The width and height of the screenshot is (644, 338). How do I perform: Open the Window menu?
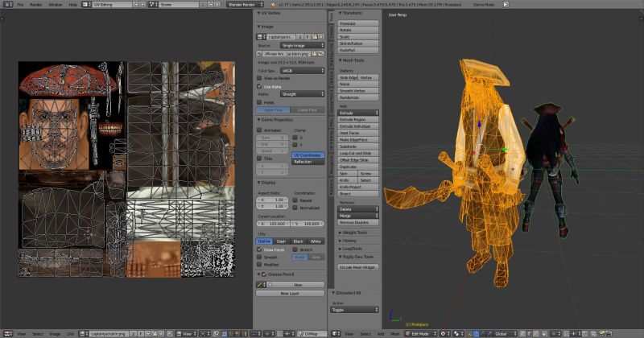coord(56,5)
